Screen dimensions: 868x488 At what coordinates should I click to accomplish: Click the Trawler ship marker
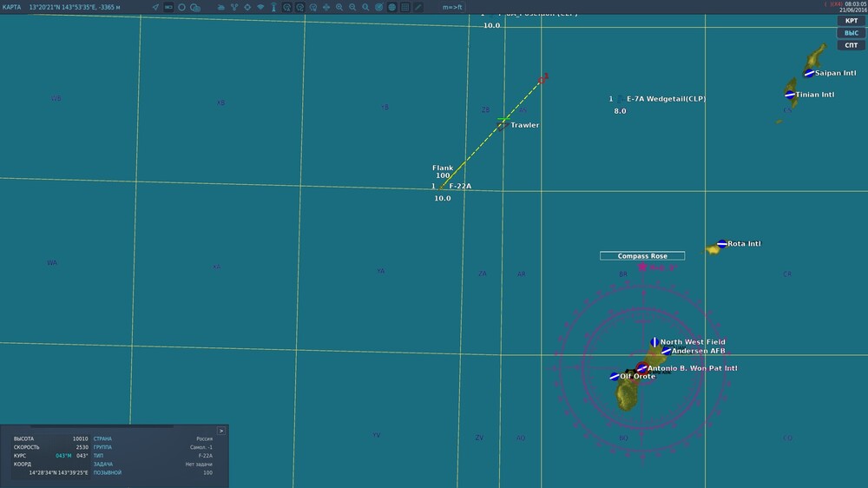(502, 127)
